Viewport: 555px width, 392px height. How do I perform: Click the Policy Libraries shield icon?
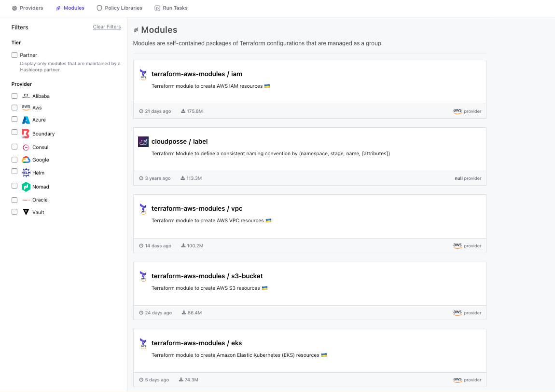tap(99, 8)
